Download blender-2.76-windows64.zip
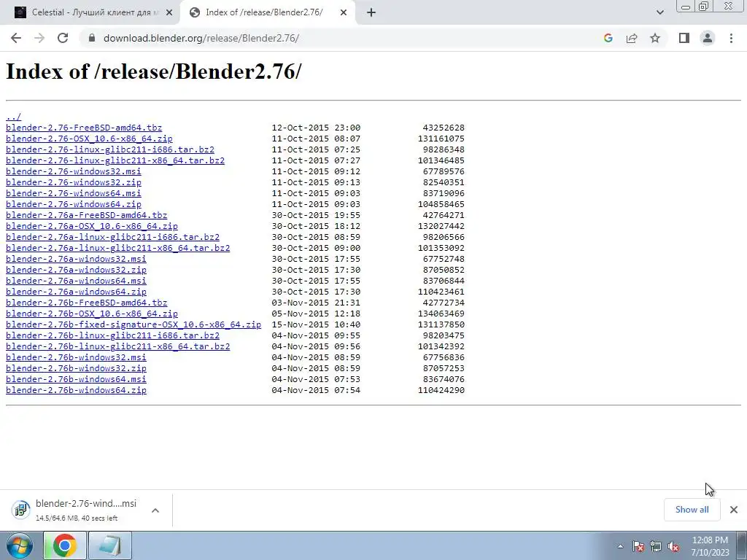 [74, 204]
